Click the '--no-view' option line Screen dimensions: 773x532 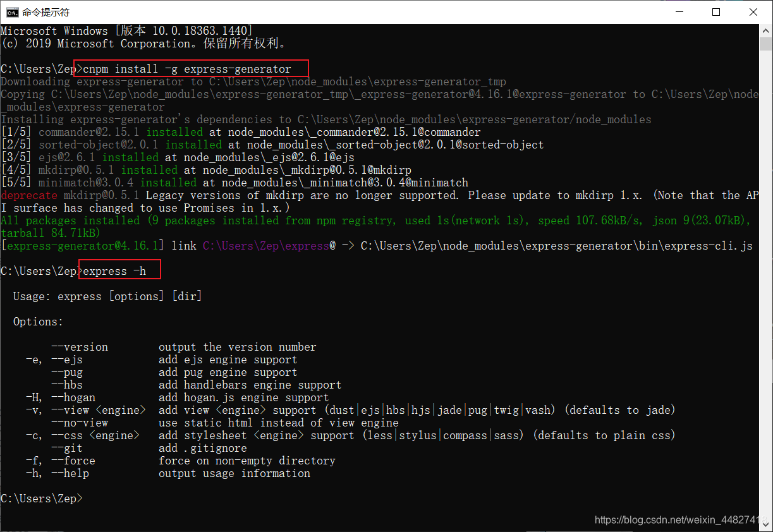click(x=224, y=423)
